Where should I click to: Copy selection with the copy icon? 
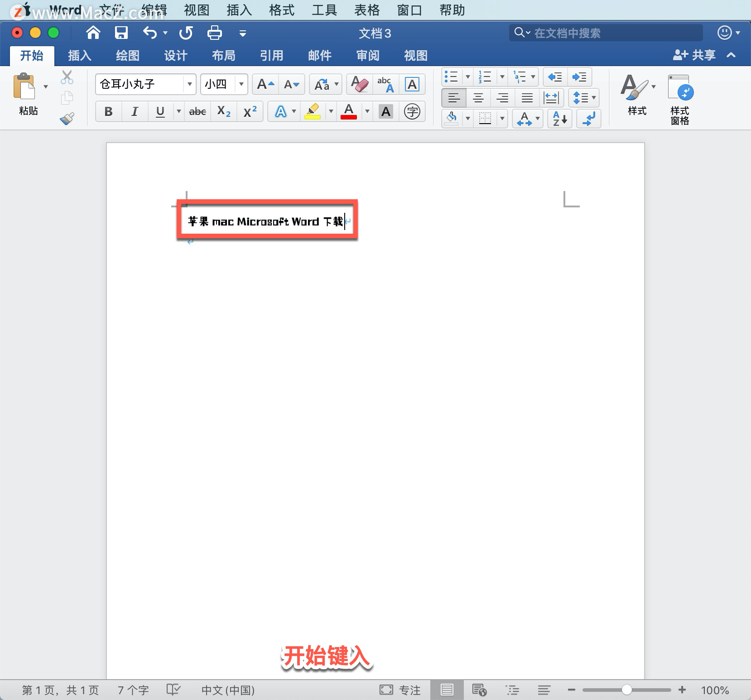point(67,98)
